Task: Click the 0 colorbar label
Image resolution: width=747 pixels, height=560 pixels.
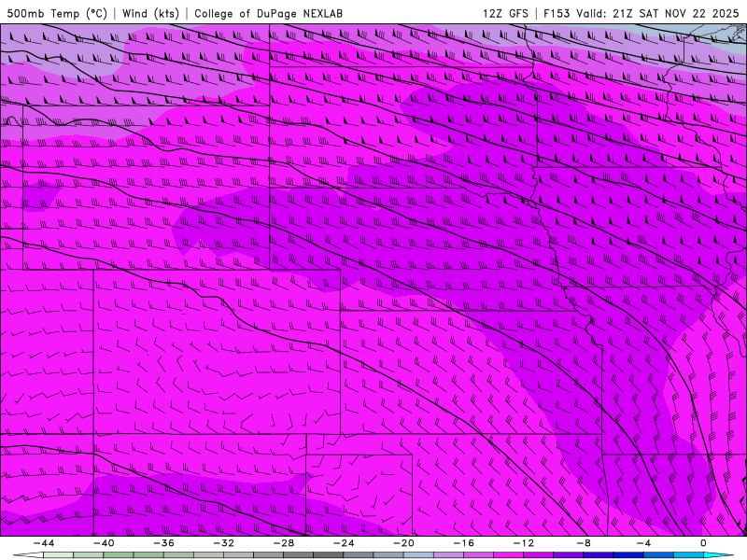Action: [703, 543]
